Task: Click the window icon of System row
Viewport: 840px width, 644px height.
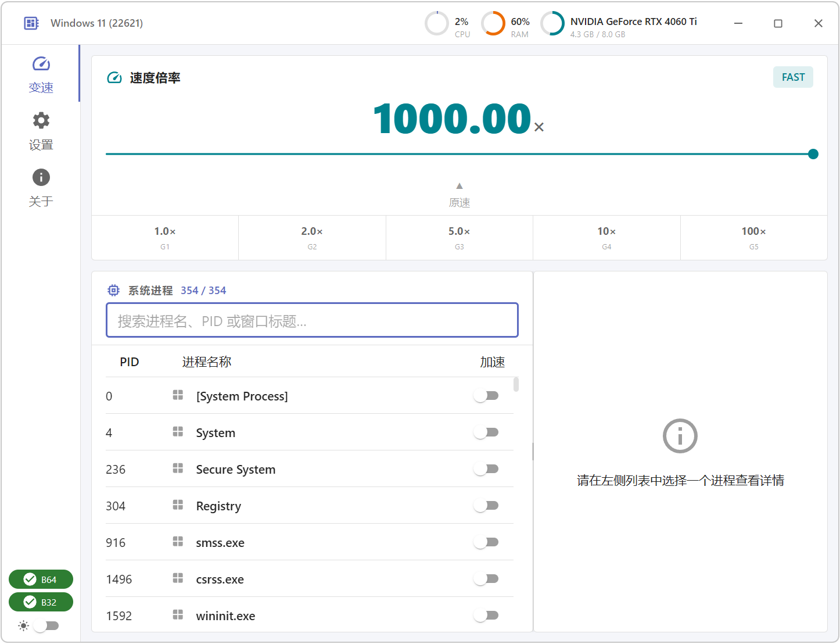Action: click(178, 432)
